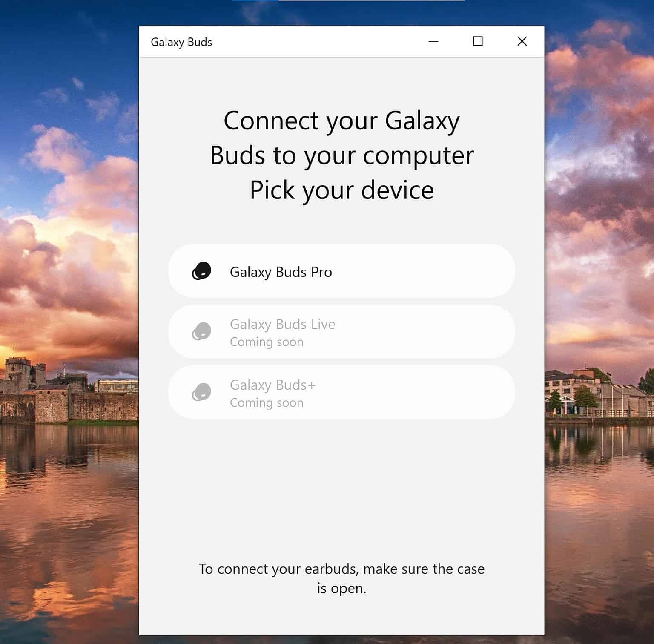Select the Galaxy Buds+ device entry

tap(341, 392)
